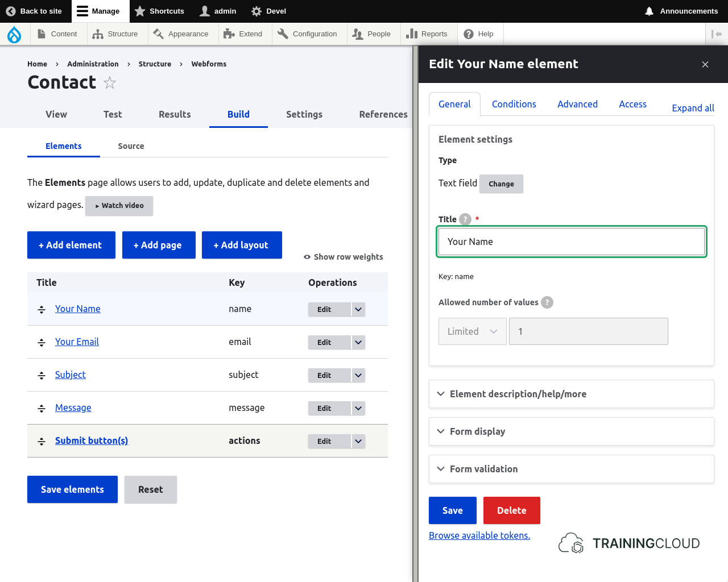Click the Add element button

pyautogui.click(x=71, y=245)
